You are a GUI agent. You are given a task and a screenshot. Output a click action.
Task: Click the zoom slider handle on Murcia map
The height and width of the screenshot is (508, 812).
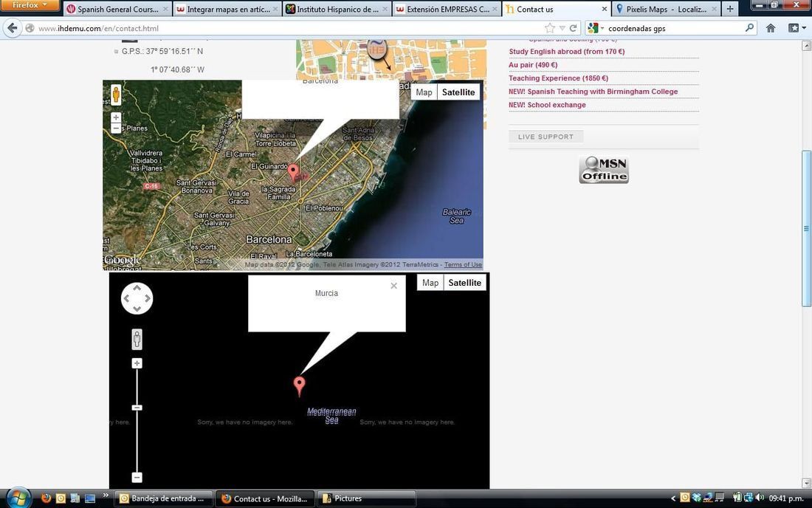[137, 408]
